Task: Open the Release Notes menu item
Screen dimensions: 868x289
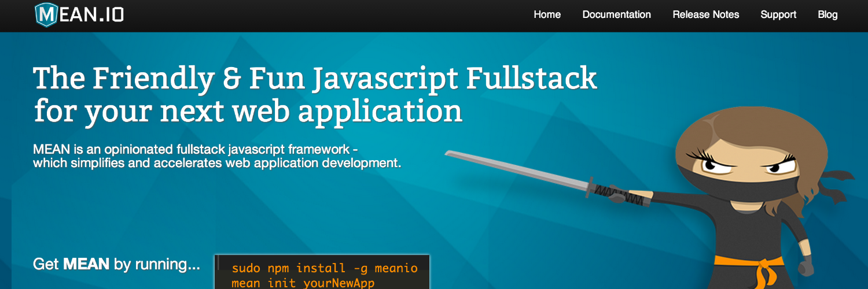Action: tap(705, 14)
